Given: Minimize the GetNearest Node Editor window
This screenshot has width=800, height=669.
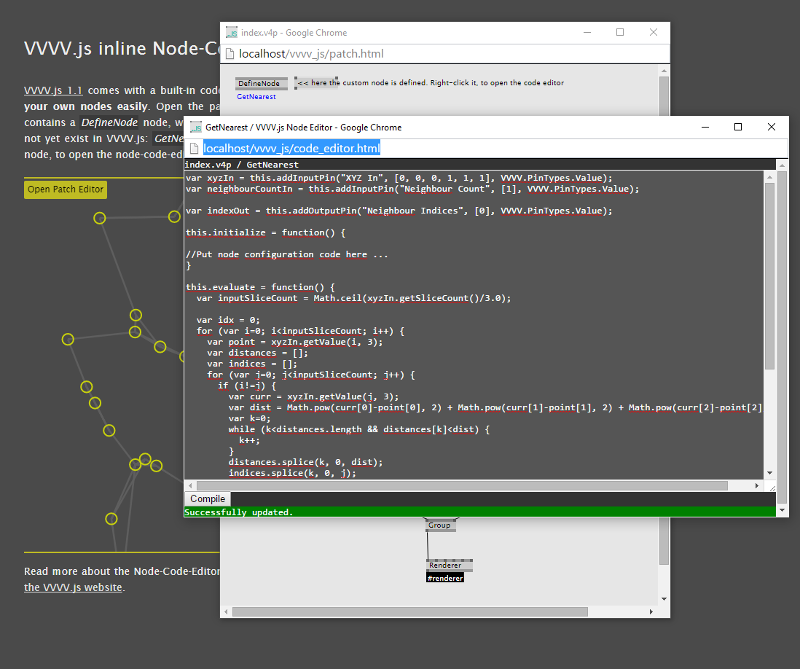Looking at the screenshot, I should (x=705, y=127).
